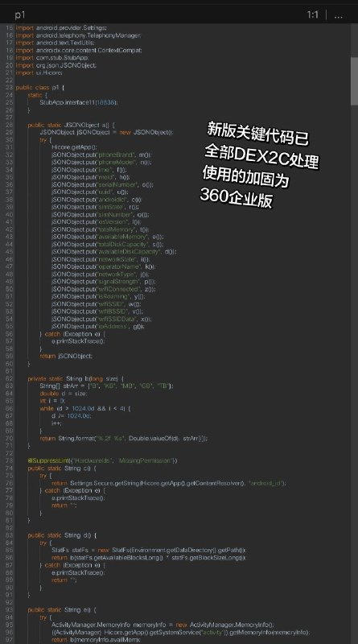The width and height of the screenshot is (358, 644).
Task: Click the put "ipAddress" line
Action: click(98, 327)
